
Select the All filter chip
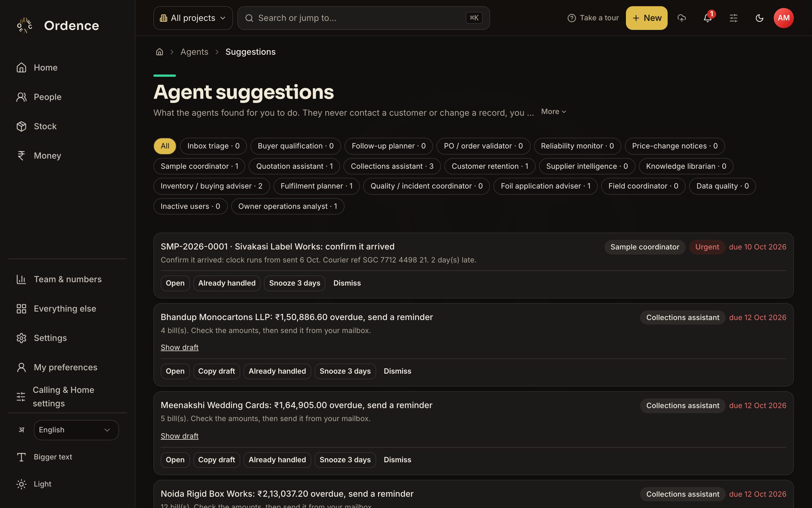(165, 146)
